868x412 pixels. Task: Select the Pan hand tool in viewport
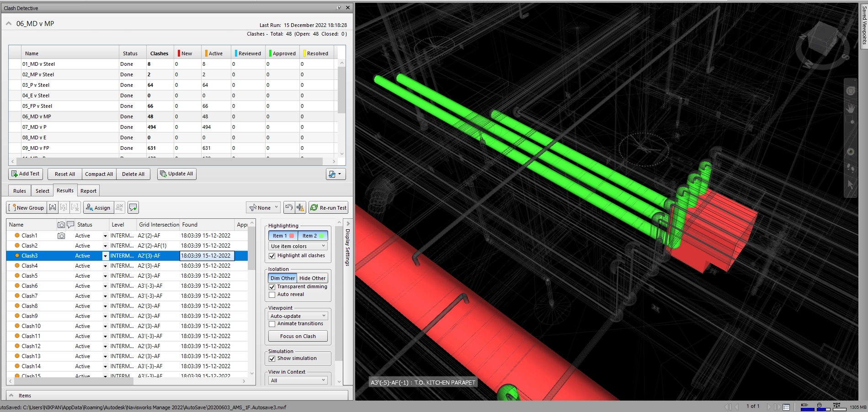[850, 108]
